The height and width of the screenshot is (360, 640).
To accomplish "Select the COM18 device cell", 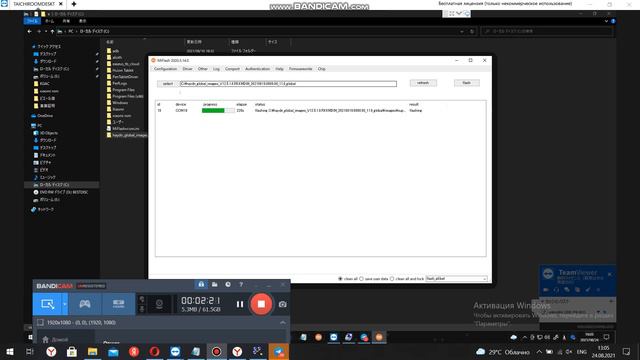I will [181, 111].
